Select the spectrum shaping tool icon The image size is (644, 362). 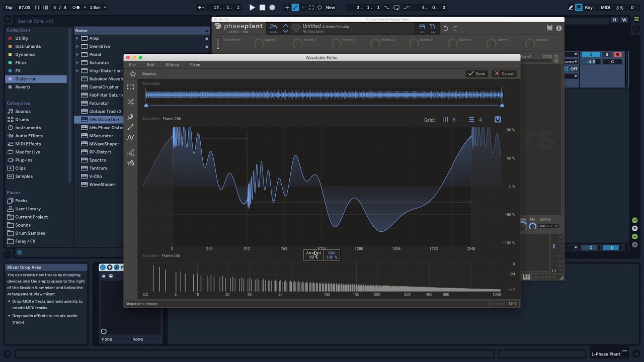130,163
